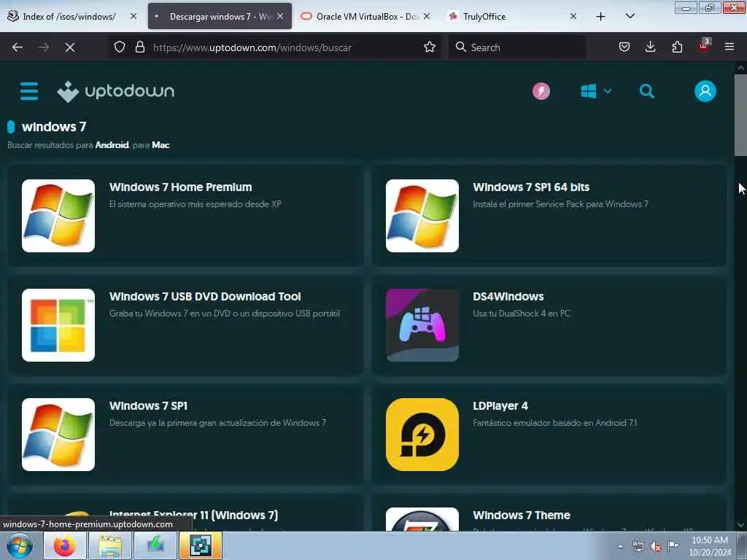The image size is (747, 560).
Task: Open the active blue square taskbar app
Action: [x=201, y=545]
